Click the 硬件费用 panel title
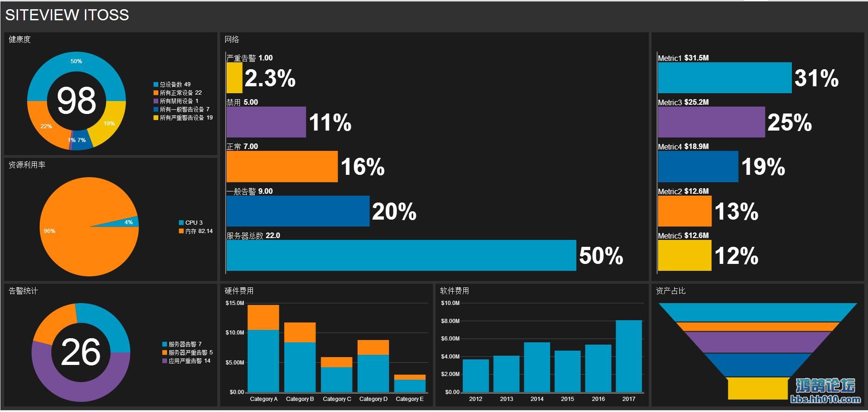Viewport: 868px width, 412px height. tap(239, 291)
